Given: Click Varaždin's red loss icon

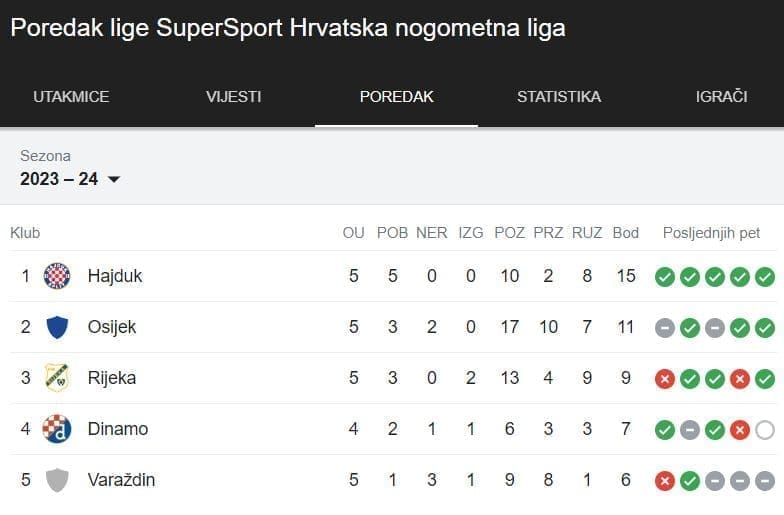Looking at the screenshot, I should tap(665, 481).
